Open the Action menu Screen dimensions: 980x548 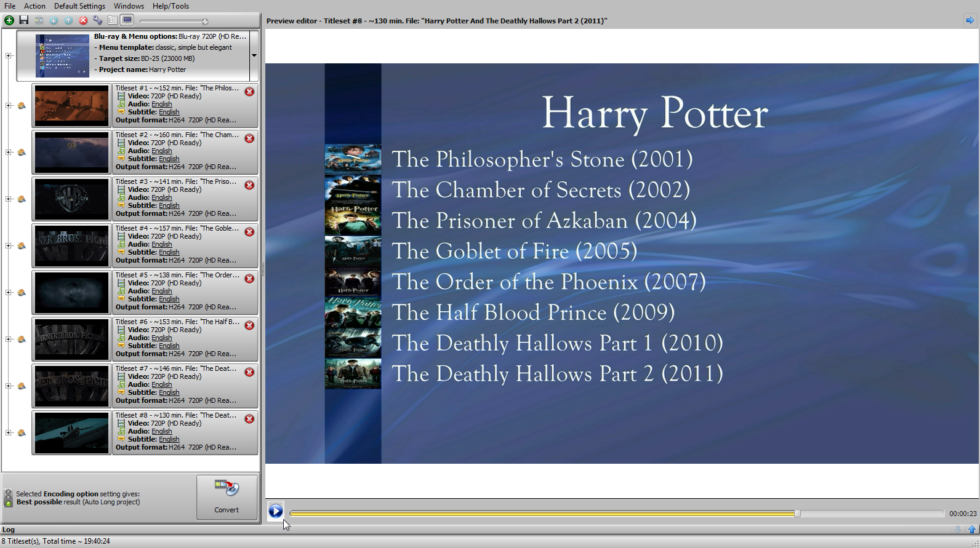pyautogui.click(x=34, y=6)
